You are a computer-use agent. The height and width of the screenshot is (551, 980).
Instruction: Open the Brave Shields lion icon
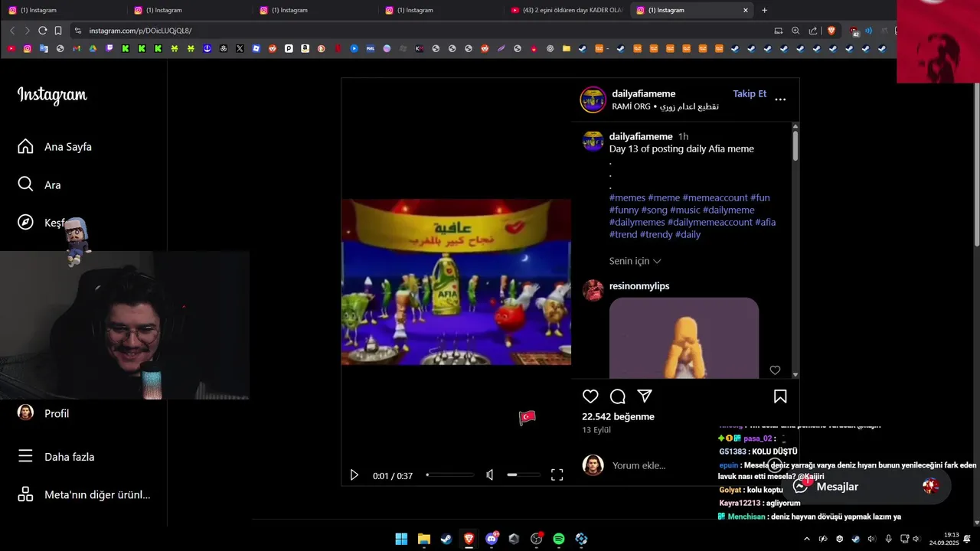[x=831, y=31]
